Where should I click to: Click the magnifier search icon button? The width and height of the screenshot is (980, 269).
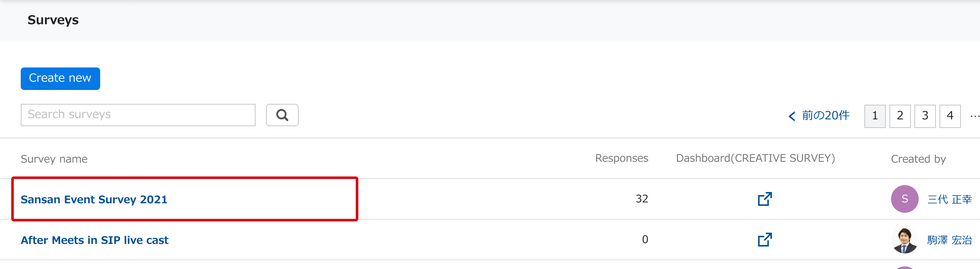click(x=282, y=115)
